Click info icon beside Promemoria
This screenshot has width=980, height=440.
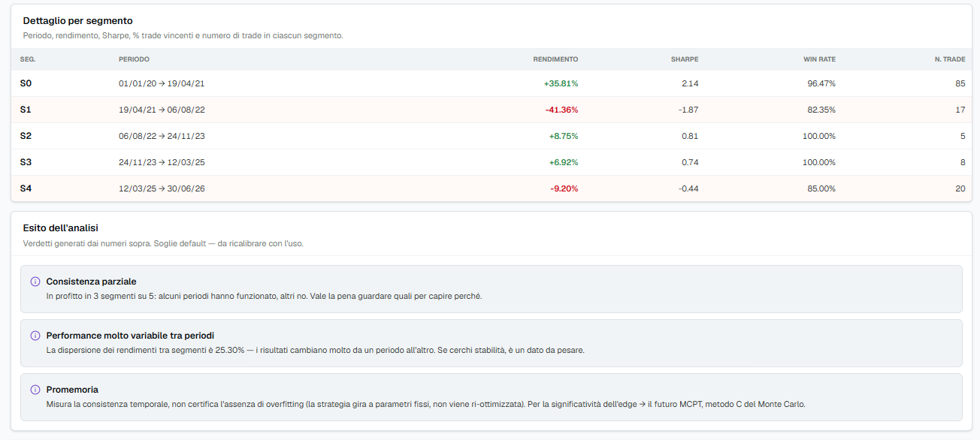click(x=35, y=390)
